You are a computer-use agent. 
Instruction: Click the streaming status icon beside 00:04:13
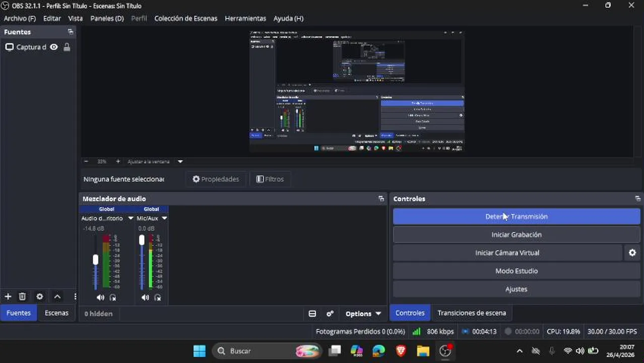pos(466,332)
